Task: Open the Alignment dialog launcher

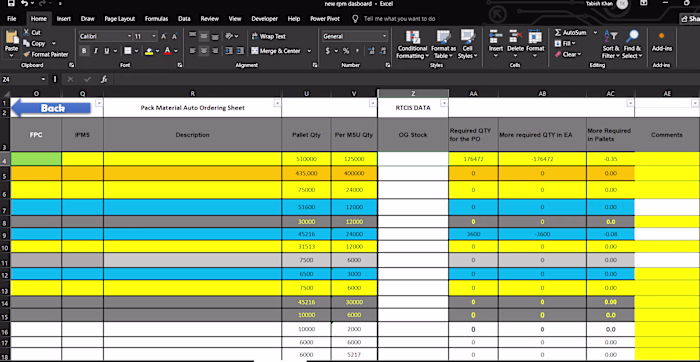Action: [315, 65]
